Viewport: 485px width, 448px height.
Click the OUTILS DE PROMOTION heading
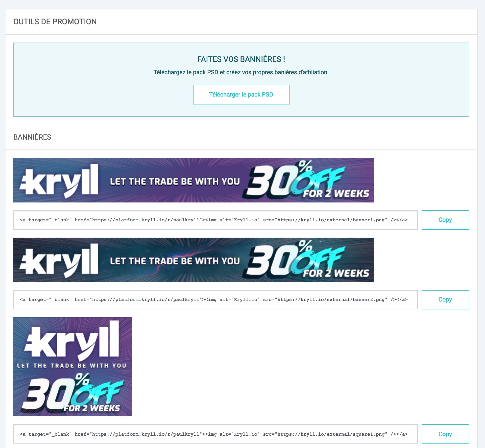(x=55, y=22)
